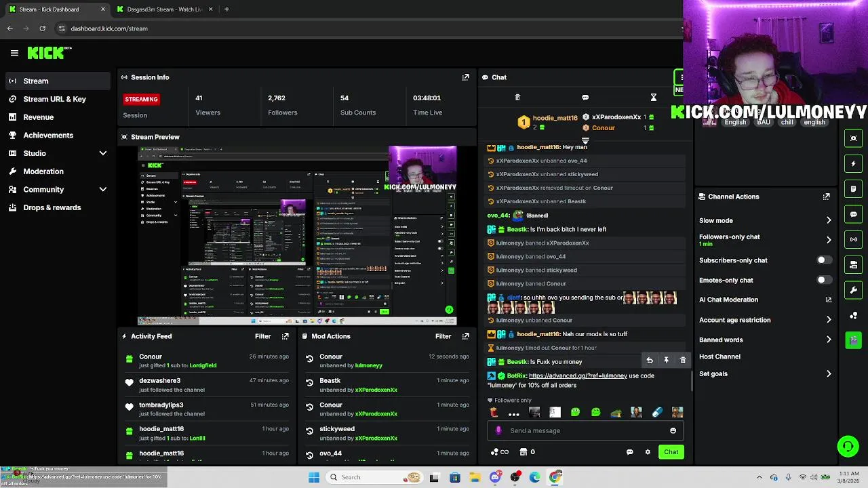The image size is (868, 488).
Task: Open Achievements in sidebar
Action: 56,135
